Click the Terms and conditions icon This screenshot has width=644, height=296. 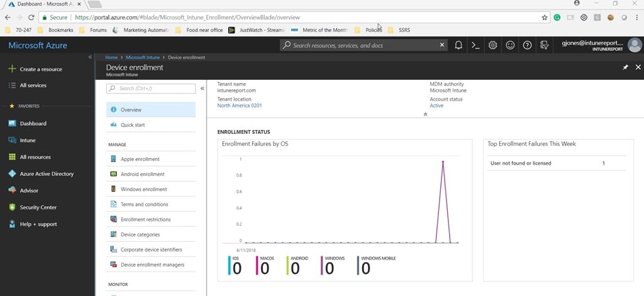[113, 204]
